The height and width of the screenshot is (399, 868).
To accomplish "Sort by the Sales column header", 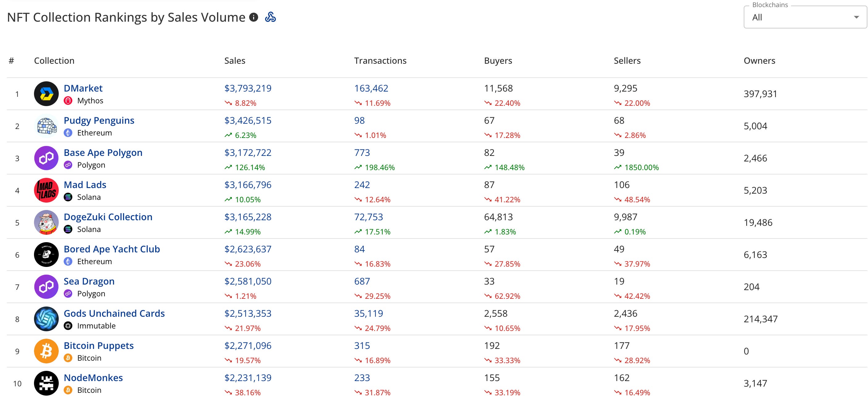I will click(x=235, y=61).
